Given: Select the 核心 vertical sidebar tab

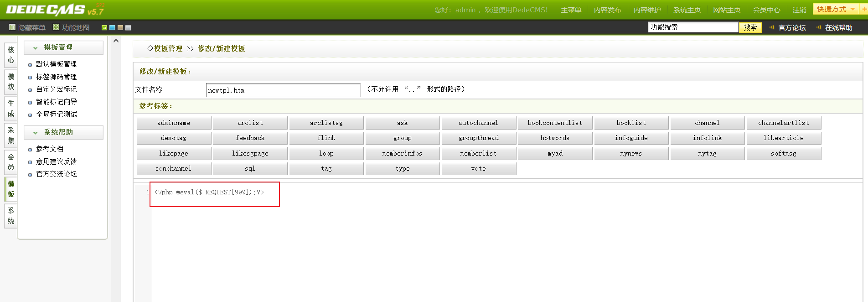Looking at the screenshot, I should pyautogui.click(x=11, y=55).
